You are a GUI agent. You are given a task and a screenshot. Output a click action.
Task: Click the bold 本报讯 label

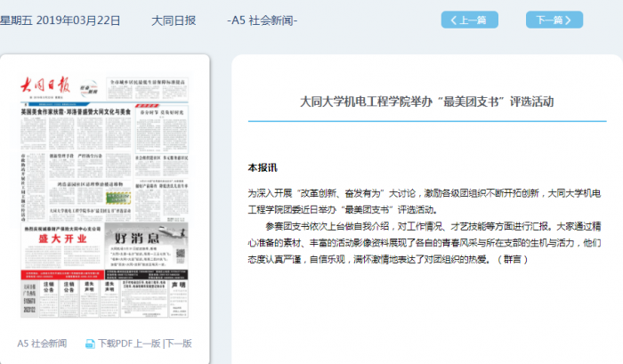click(263, 167)
